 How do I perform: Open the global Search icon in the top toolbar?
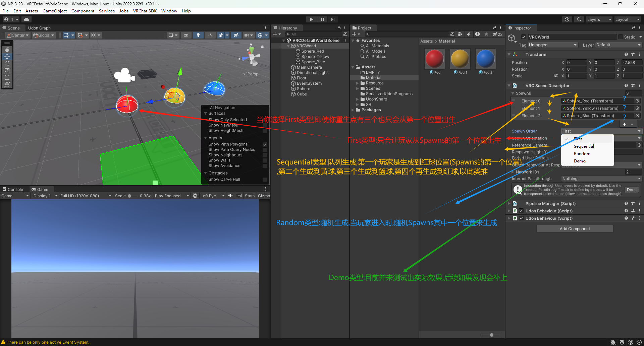coord(579,19)
